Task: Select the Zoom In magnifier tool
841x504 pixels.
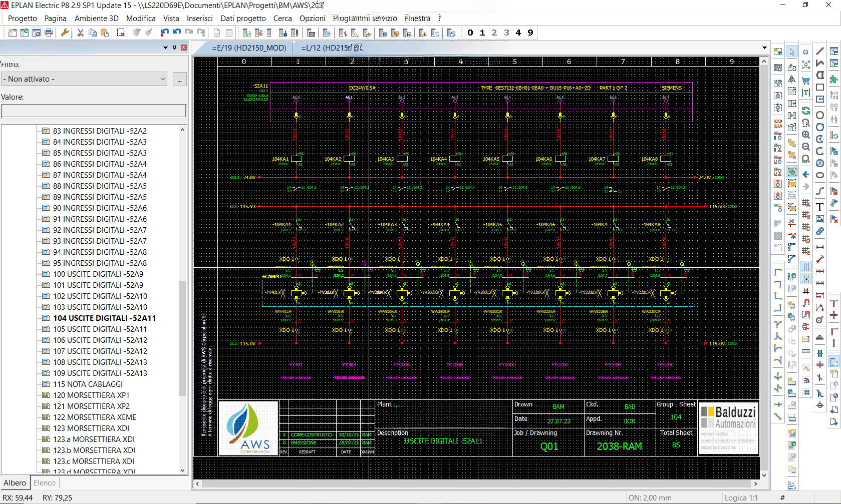Action: [805, 135]
